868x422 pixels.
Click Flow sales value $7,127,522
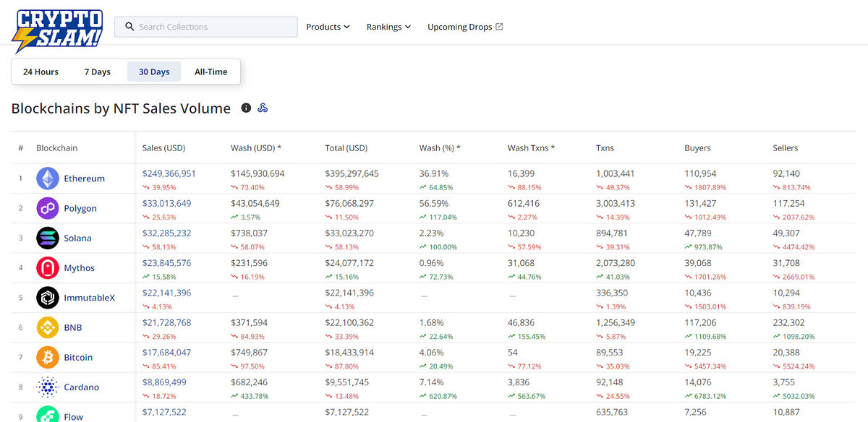point(164,412)
